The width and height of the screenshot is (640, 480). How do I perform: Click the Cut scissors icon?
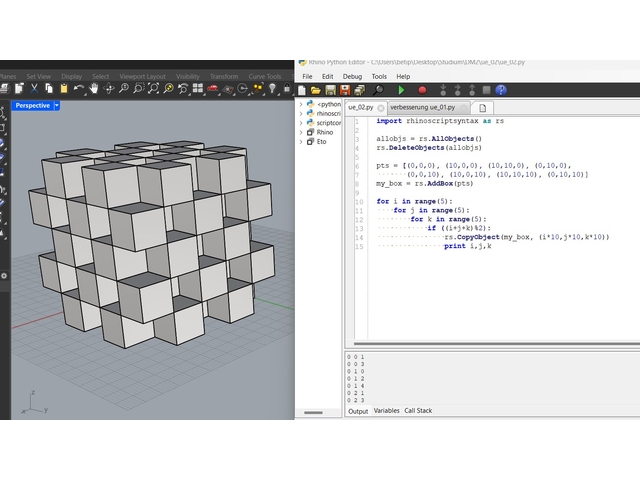pyautogui.click(x=34, y=89)
